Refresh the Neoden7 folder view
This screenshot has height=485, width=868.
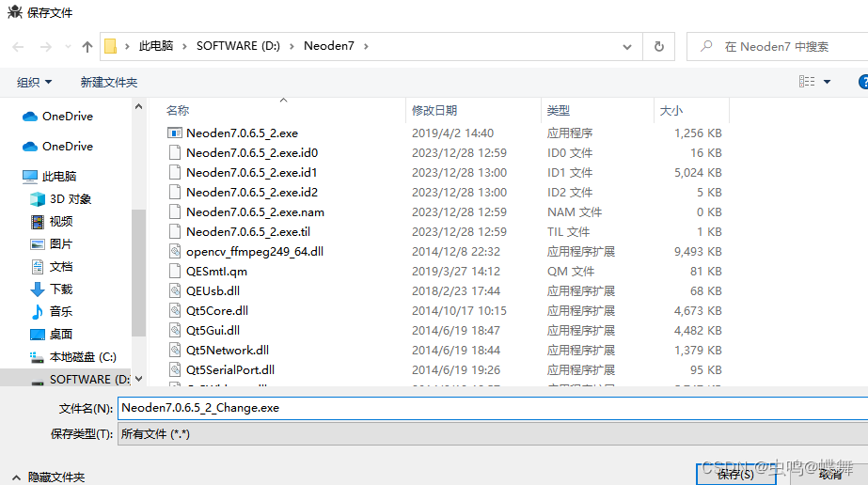click(x=658, y=46)
